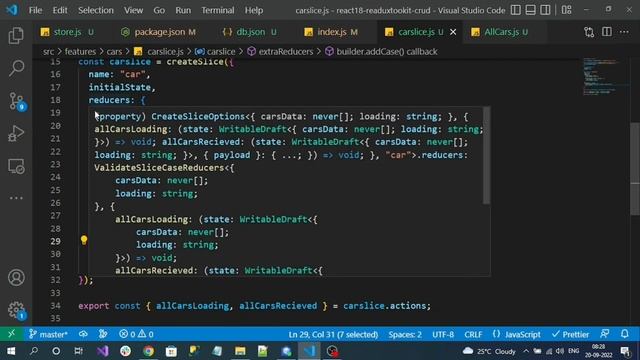
Task: Click the errors and warnings count indicator
Action: point(136,334)
